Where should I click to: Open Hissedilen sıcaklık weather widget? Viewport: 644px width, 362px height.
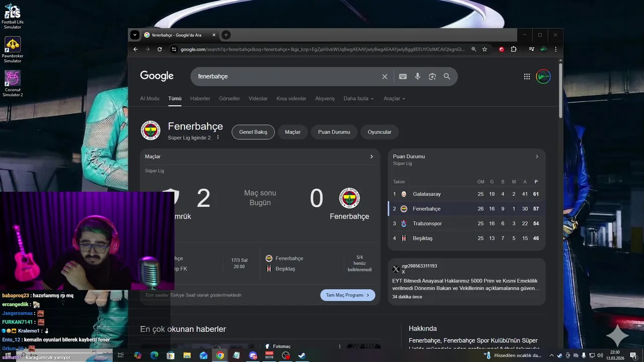coord(513,355)
